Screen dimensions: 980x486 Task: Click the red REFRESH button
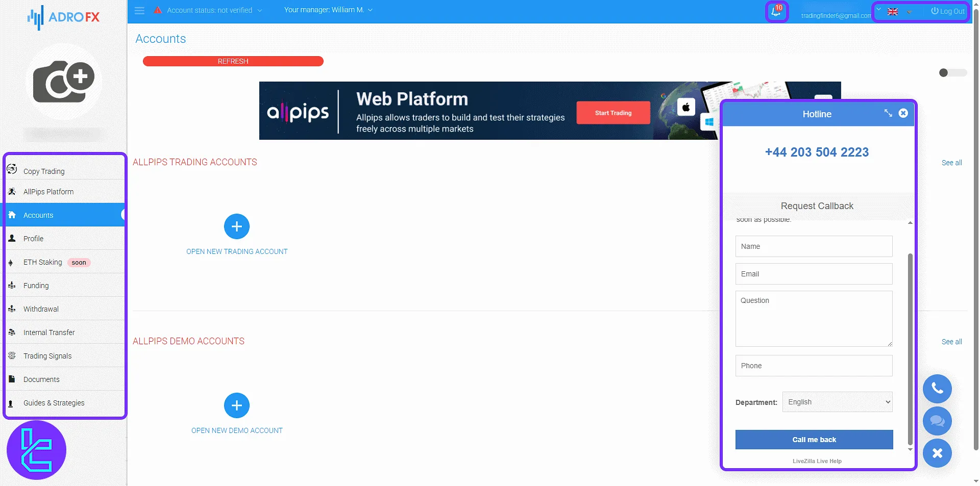point(233,61)
